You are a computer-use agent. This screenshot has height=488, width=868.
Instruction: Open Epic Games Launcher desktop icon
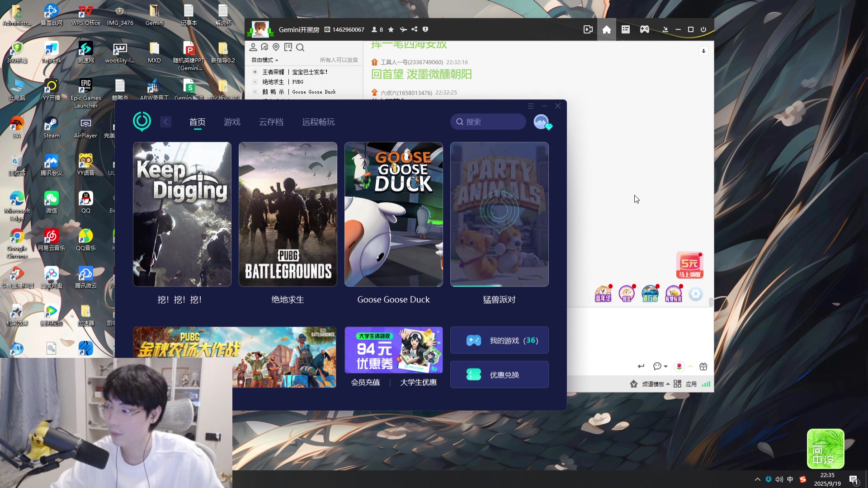pos(86,94)
